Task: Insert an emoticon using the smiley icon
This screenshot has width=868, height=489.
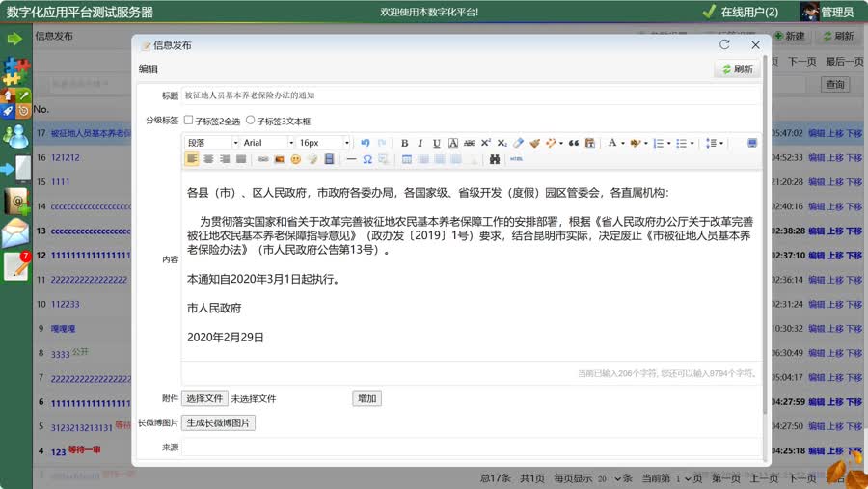Action: (x=296, y=159)
